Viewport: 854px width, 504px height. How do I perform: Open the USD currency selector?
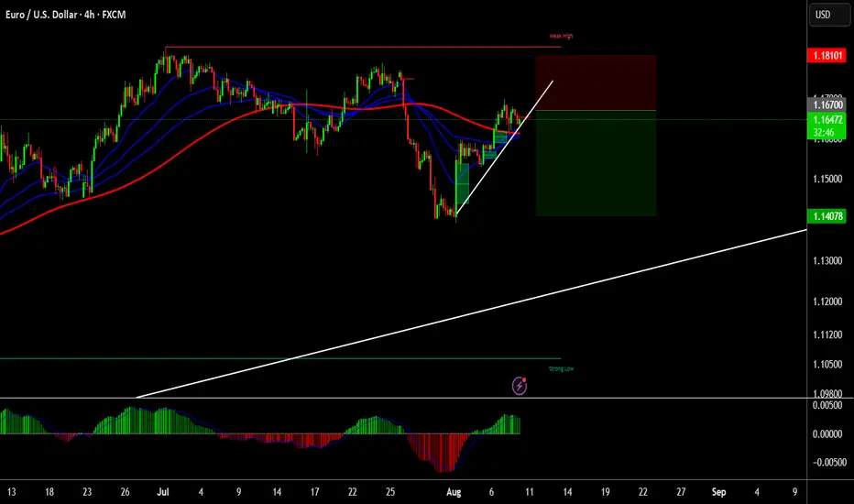829,15
